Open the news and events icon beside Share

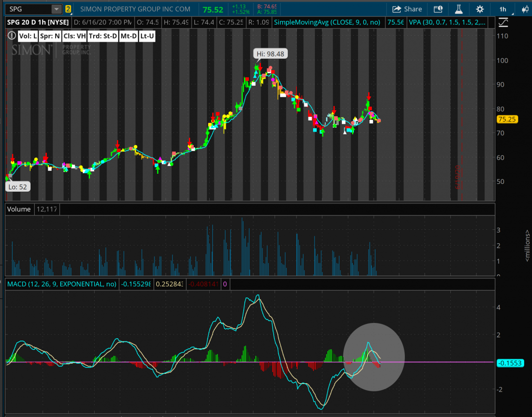pos(438,9)
